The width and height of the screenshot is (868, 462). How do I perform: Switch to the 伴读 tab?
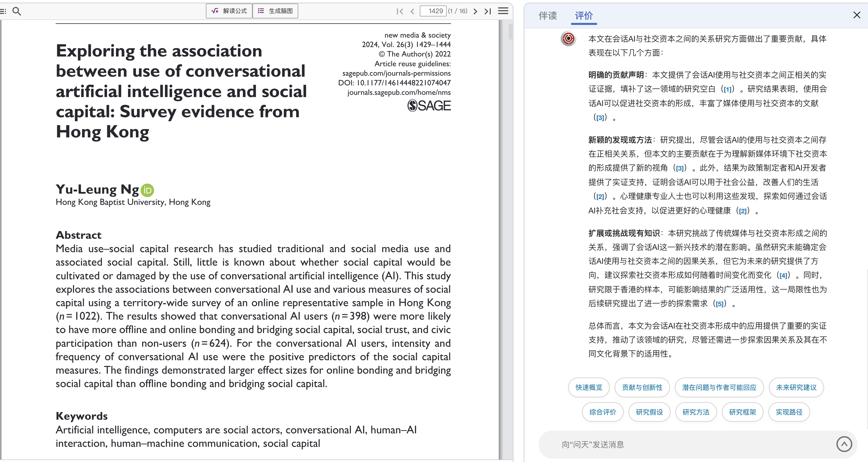tap(547, 15)
